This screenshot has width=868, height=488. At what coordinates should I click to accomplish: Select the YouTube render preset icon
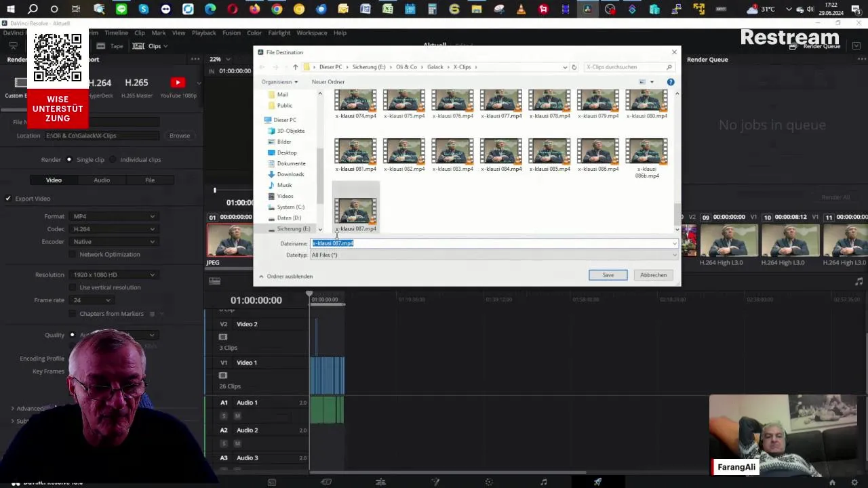coord(178,83)
